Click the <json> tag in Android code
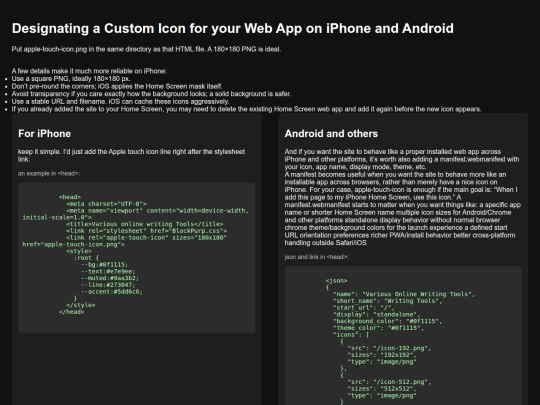The width and height of the screenshot is (540, 405). tap(336, 281)
